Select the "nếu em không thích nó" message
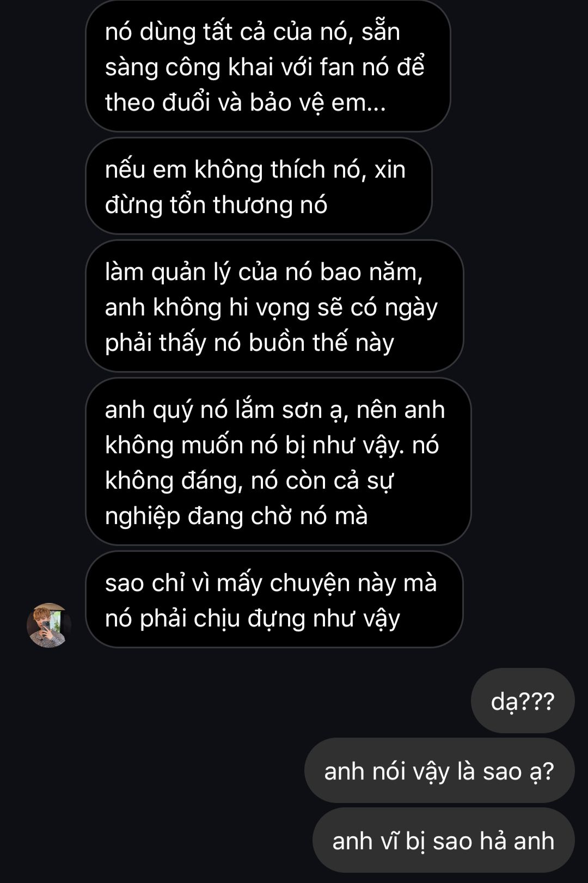This screenshot has height=883, width=588. [x=259, y=186]
